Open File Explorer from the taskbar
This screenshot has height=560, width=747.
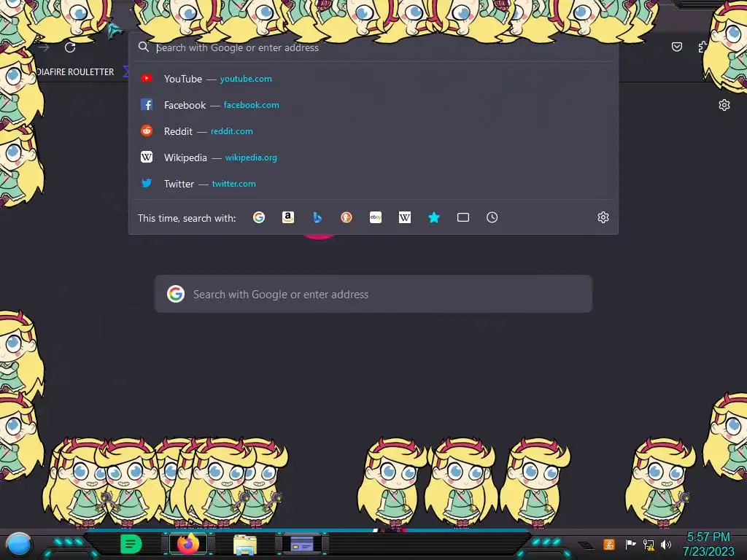tap(245, 545)
